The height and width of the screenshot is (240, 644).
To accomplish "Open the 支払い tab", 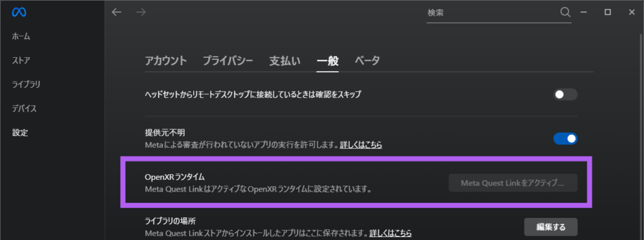I will 285,61.
